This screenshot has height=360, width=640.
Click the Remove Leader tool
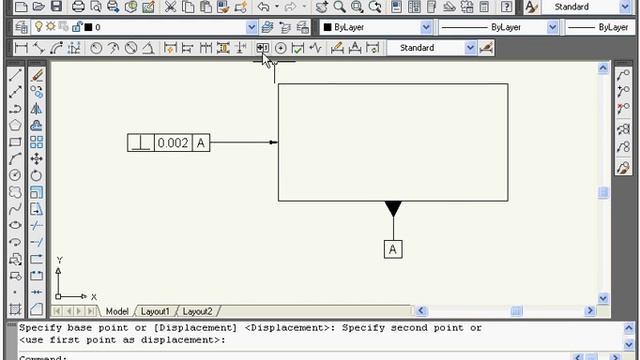click(623, 109)
